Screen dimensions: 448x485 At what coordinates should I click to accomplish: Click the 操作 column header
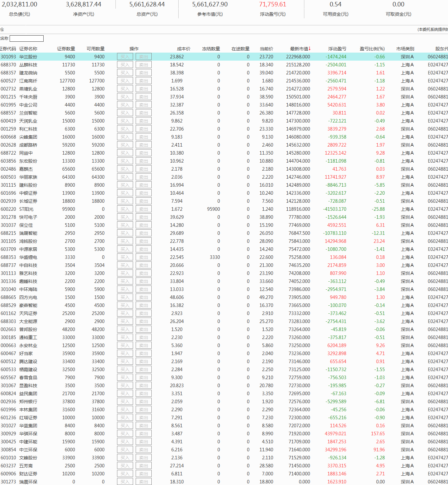pos(134,49)
